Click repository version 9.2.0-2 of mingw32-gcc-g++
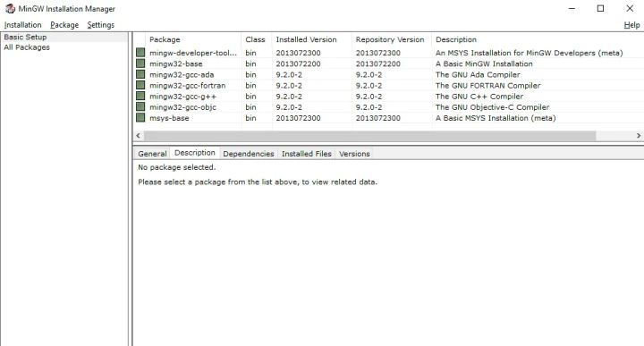Viewport: 644px width, 346px height. tap(369, 96)
